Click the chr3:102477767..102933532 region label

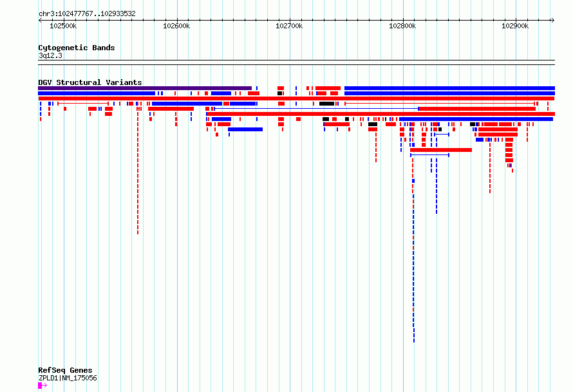click(x=87, y=14)
